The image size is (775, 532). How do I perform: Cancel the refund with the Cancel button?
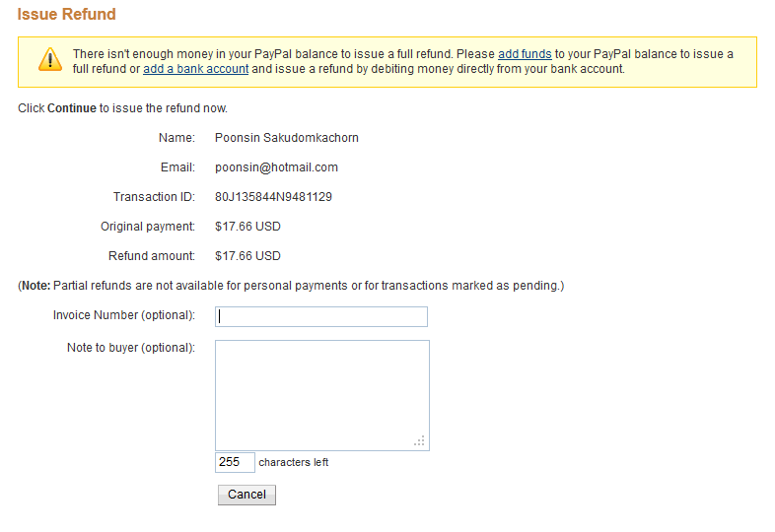(247, 495)
